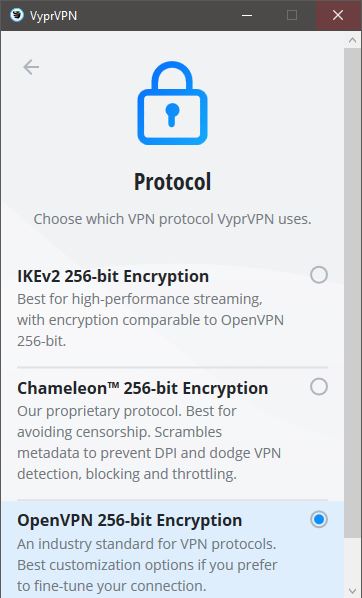Click the blue padlock icon

[172, 103]
